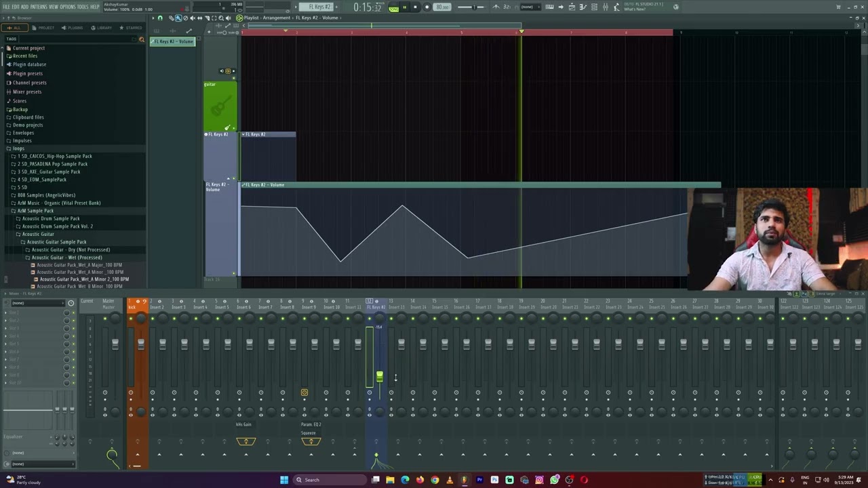
Task: Click the taskbar Search box
Action: click(x=330, y=480)
